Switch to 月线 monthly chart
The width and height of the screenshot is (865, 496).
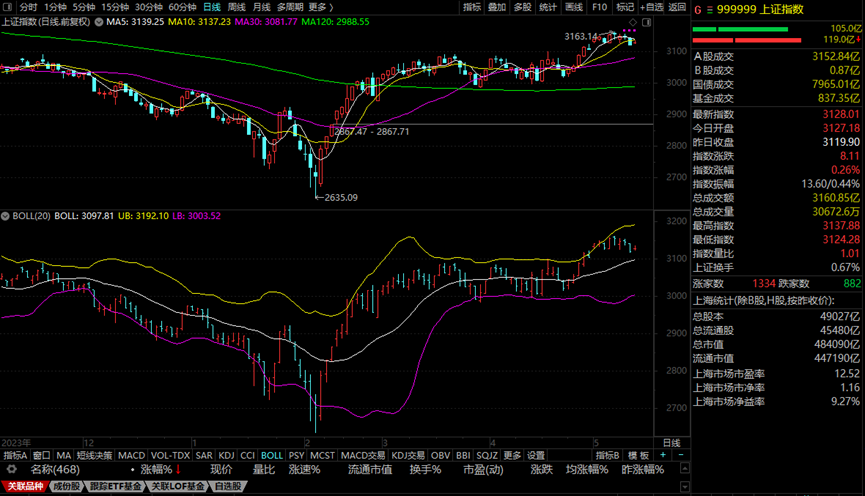[x=261, y=7]
